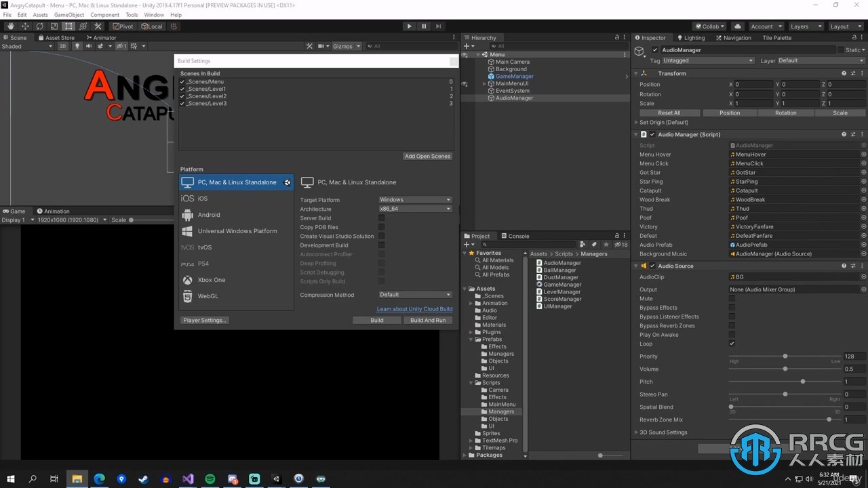Toggle AudioManager active checkbox in Inspector
This screenshot has width=868, height=488.
655,50
